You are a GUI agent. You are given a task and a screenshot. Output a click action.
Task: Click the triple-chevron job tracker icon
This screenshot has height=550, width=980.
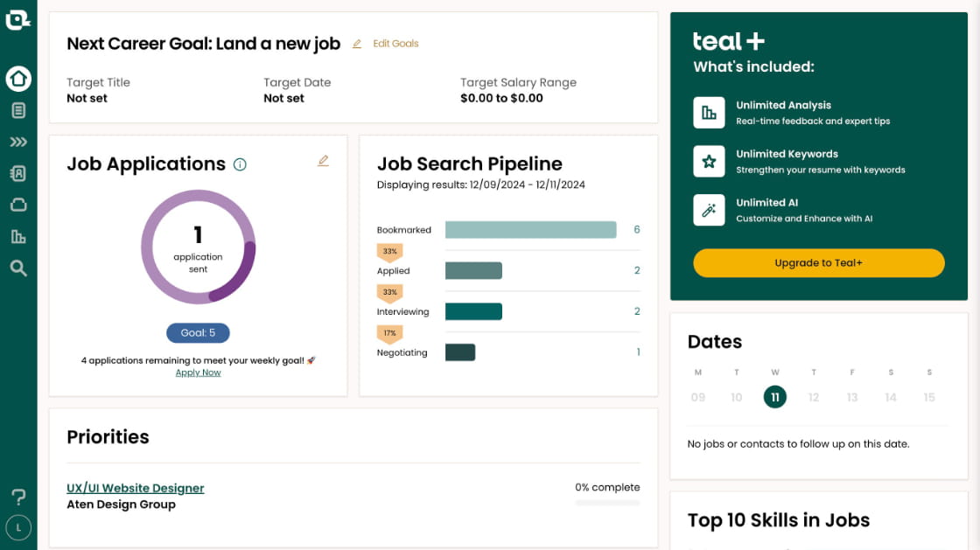point(18,142)
